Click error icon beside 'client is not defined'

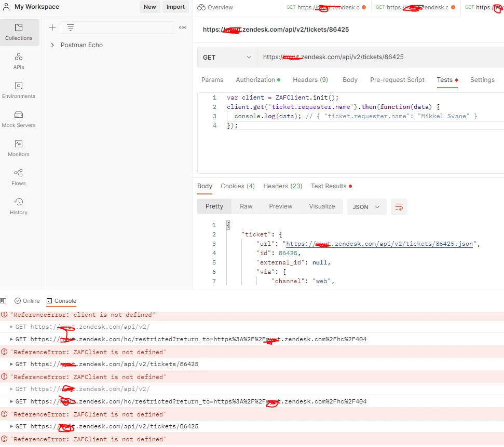(x=4, y=315)
